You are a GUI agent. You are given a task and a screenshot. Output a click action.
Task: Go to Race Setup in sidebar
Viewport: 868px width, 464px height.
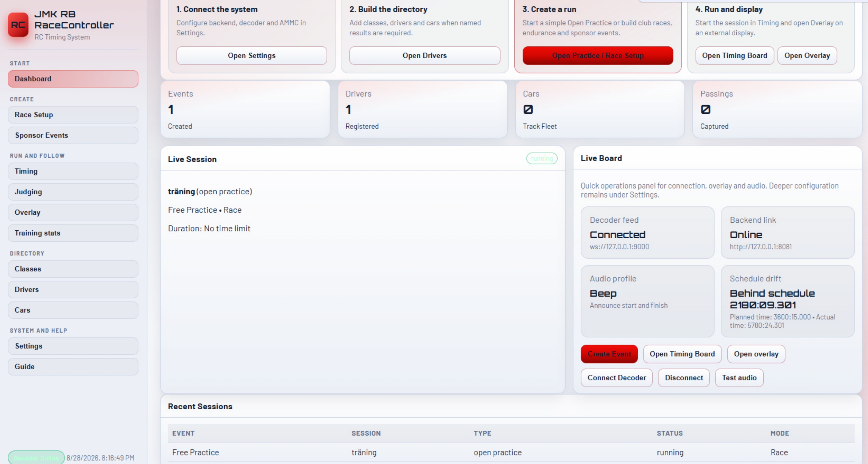pos(73,115)
